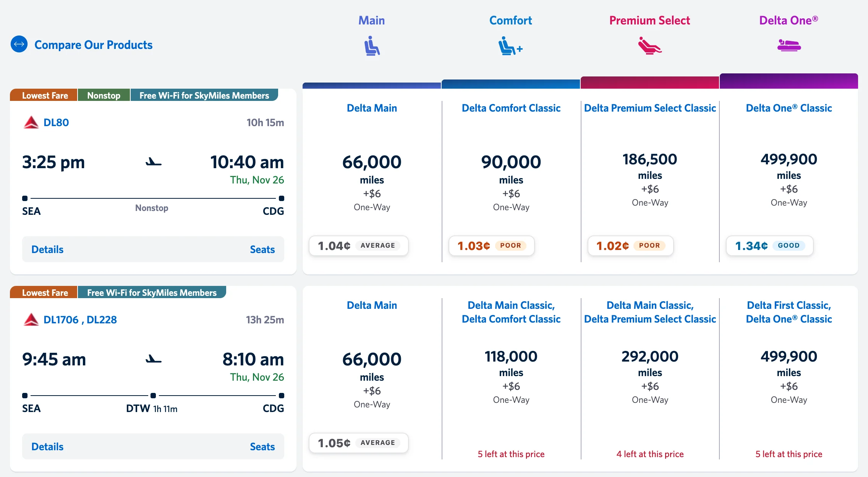868x477 pixels.
Task: Open Details for the DL1706 flight
Action: (x=47, y=446)
